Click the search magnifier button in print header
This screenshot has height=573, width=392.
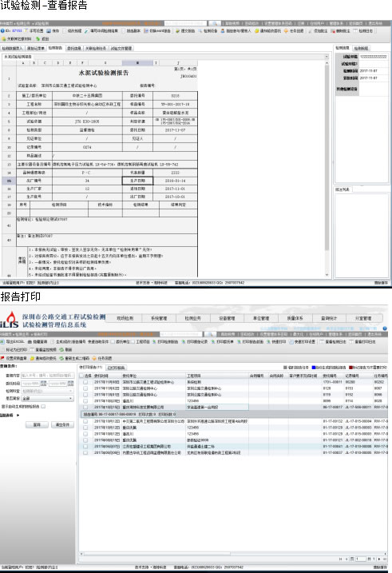[211, 334]
